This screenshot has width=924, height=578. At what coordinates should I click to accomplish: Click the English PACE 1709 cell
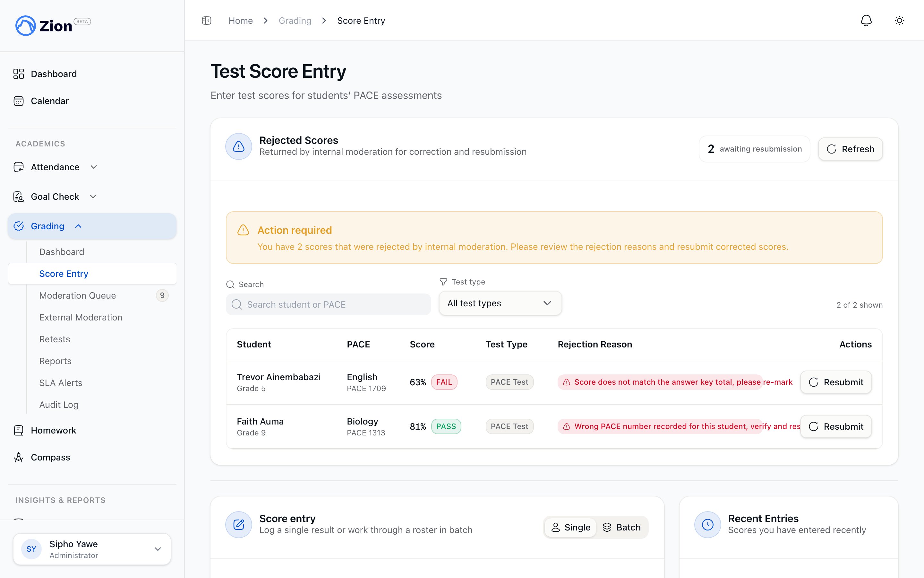366,382
